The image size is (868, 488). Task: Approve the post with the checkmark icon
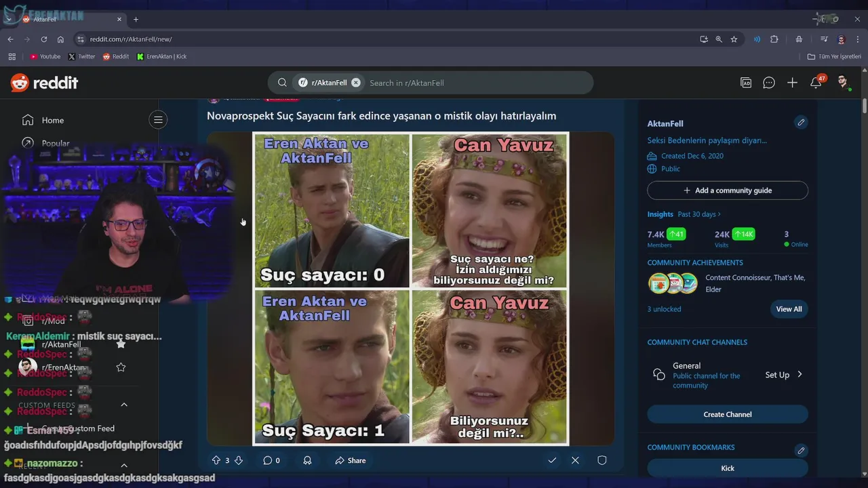tap(552, 460)
